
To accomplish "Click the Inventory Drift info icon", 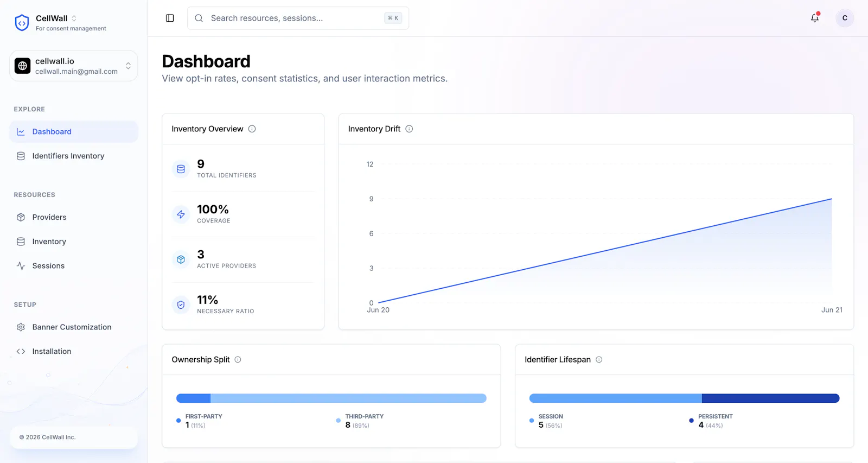I will pyautogui.click(x=410, y=129).
